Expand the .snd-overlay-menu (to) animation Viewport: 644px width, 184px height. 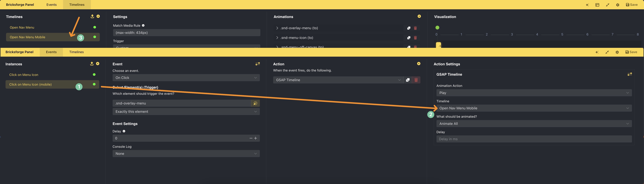(x=277, y=28)
